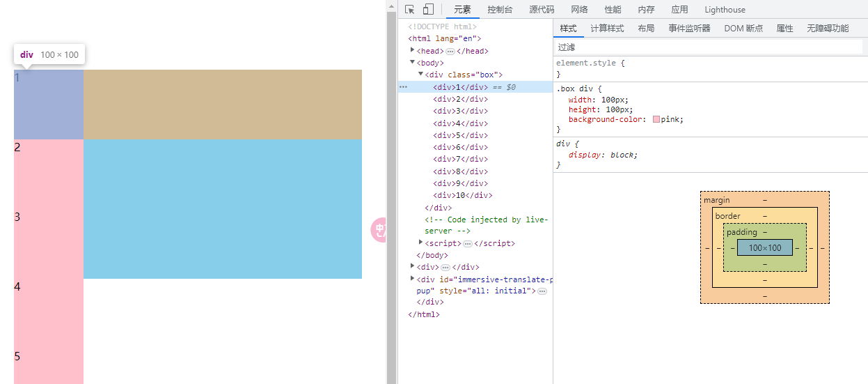868x384 pixels.
Task: Activate the inspect element picker icon
Action: click(x=410, y=9)
